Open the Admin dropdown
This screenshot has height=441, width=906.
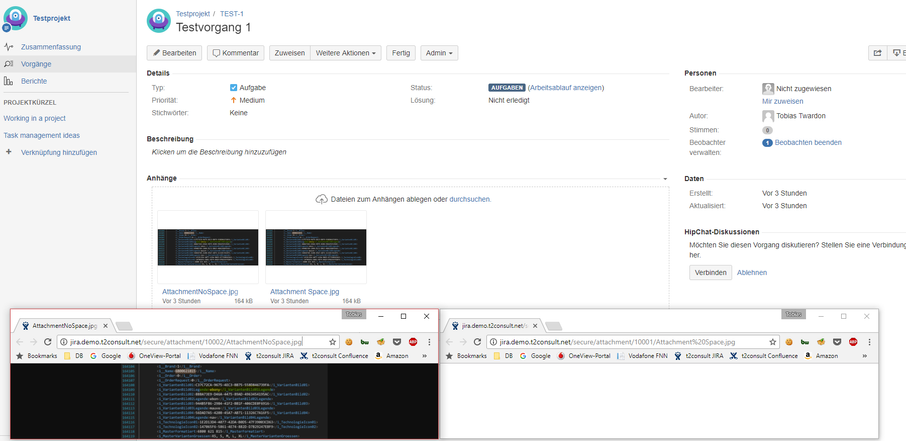(439, 53)
